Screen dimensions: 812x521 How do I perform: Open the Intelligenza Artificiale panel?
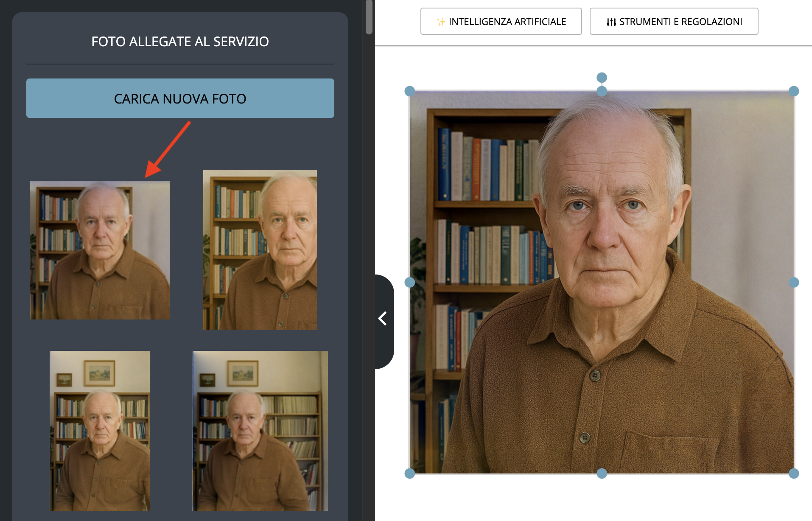click(x=501, y=21)
